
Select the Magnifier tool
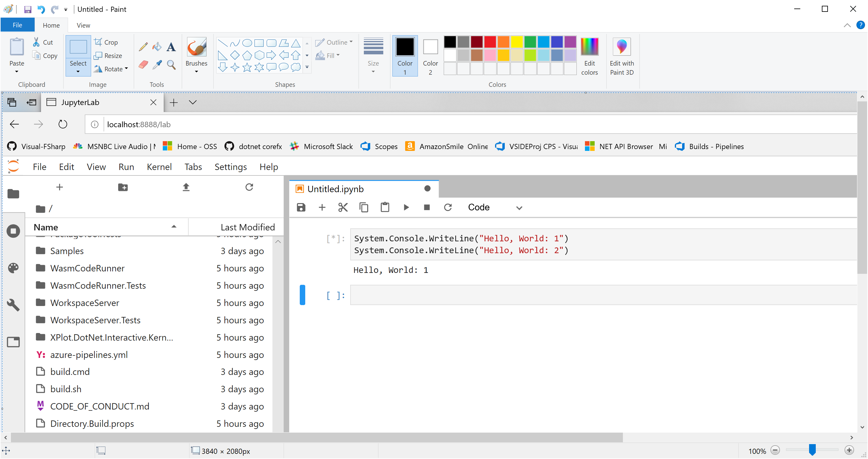pos(171,64)
